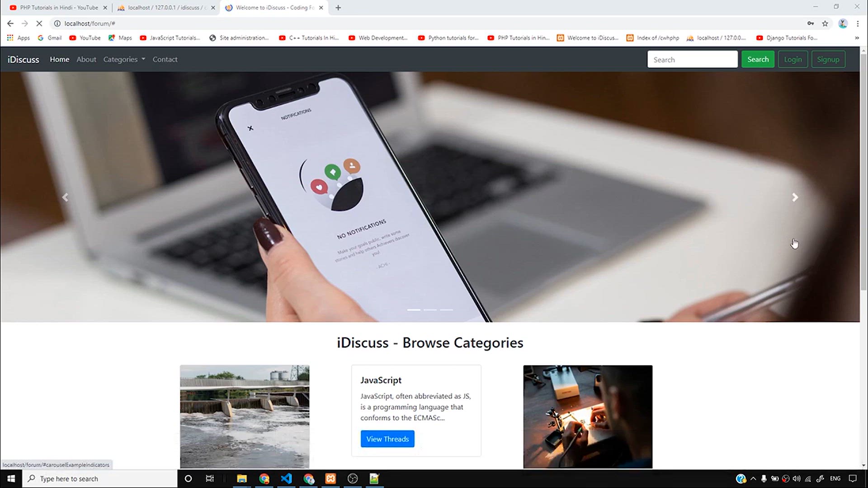Image resolution: width=868 pixels, height=488 pixels.
Task: Open the Index of /cwhphp bookmark
Action: pos(653,38)
